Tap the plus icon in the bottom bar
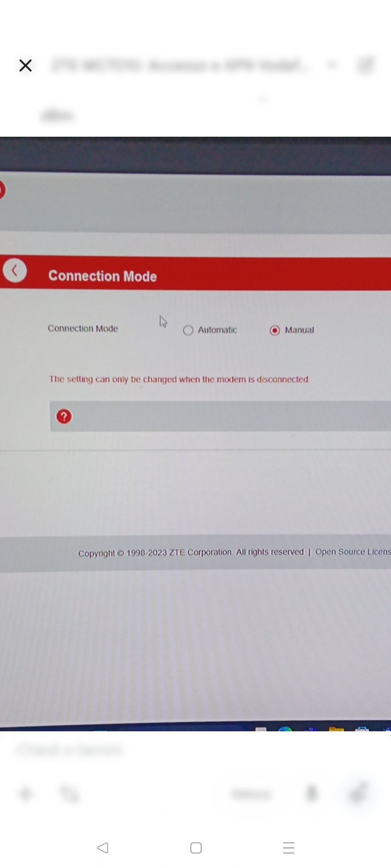 [x=26, y=794]
